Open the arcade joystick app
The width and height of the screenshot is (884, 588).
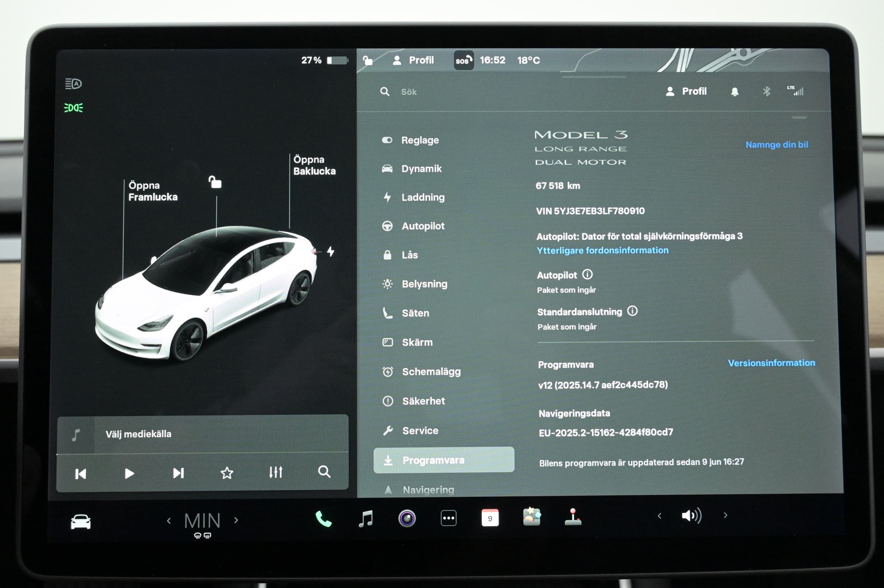coord(573,517)
